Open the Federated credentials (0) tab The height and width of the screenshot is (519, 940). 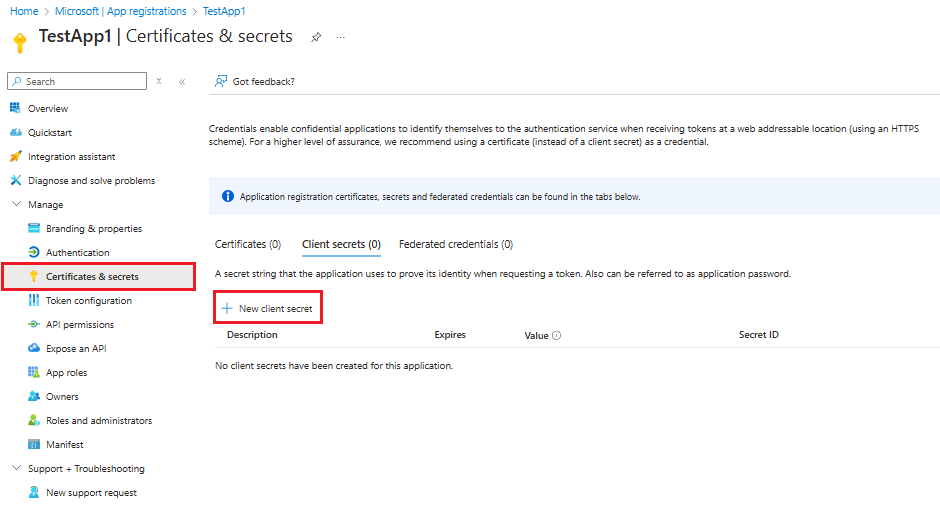point(456,244)
